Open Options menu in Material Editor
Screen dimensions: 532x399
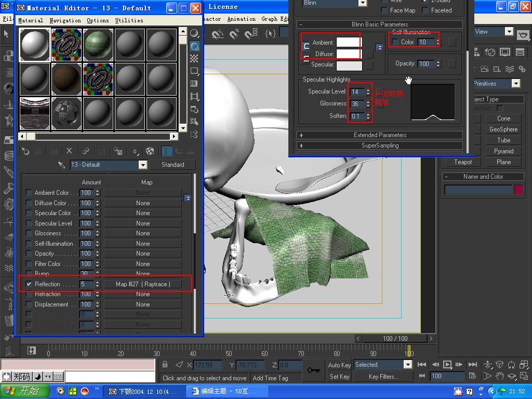[98, 20]
